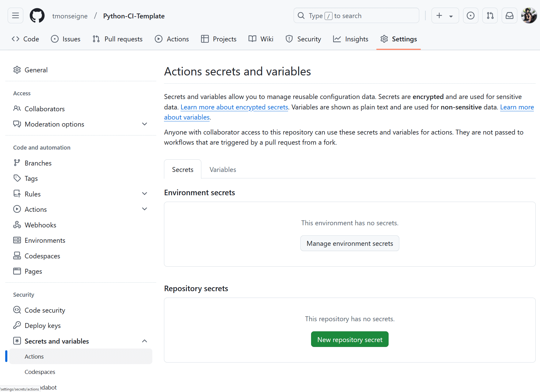Open Deploy keys in sidebar
This screenshot has width=540, height=392.
43,325
